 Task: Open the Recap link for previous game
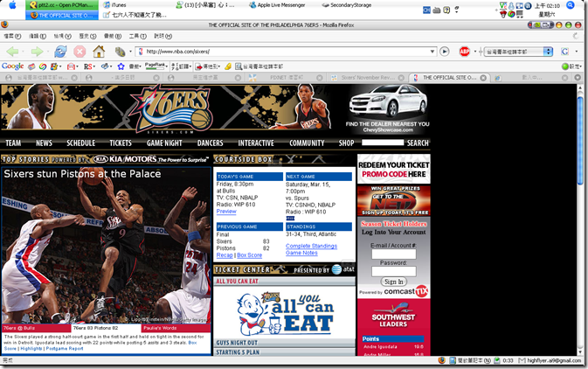click(225, 254)
